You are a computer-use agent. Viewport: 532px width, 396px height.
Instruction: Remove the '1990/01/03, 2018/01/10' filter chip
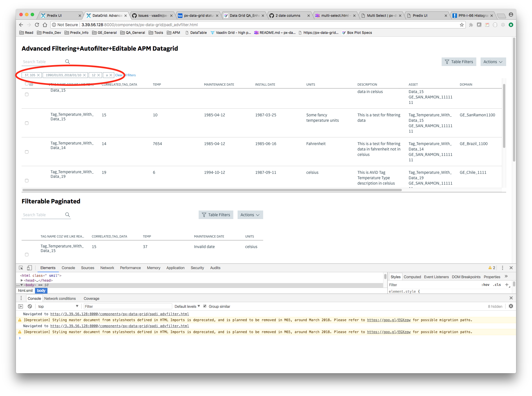tap(84, 75)
